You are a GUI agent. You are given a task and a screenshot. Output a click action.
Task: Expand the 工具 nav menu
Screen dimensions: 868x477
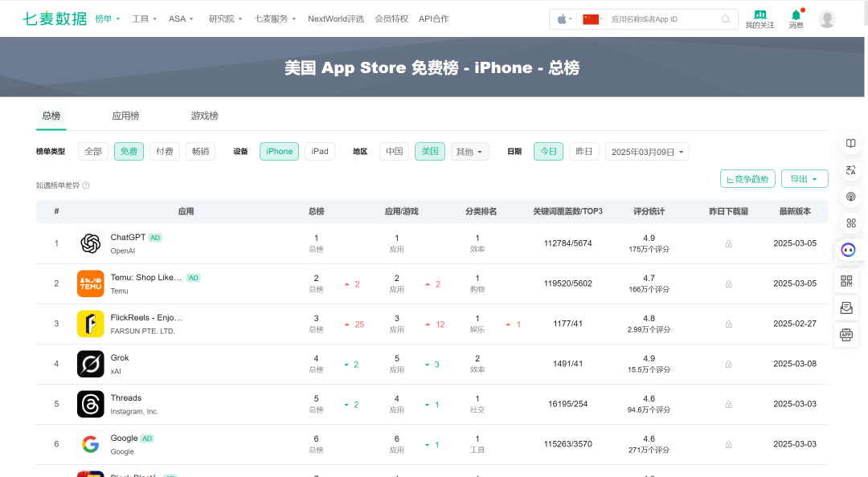pos(144,18)
